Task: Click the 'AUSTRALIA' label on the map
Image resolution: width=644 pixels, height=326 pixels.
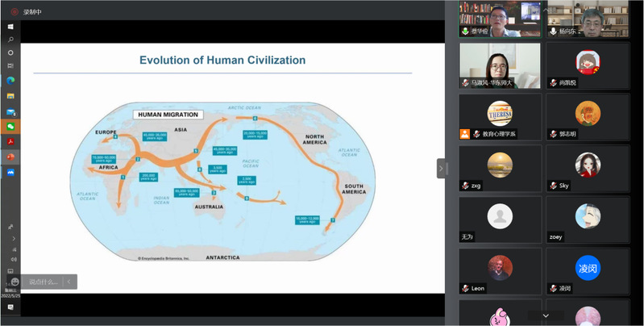Action: pos(209,207)
